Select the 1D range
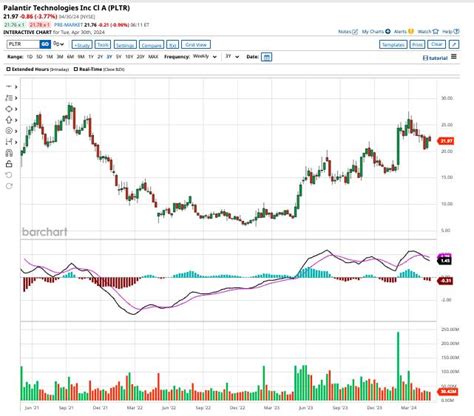474x416 pixels. pyautogui.click(x=29, y=57)
